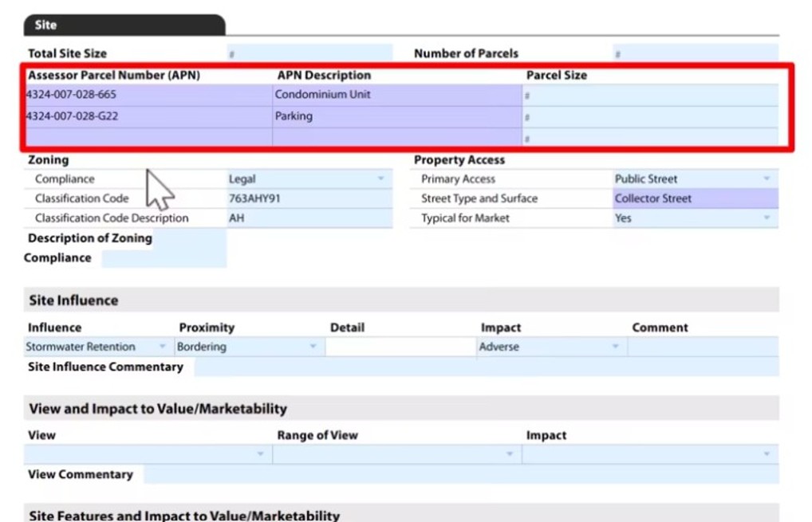This screenshot has width=812, height=522.
Task: Select APN field 4324-007-028-665
Action: click(x=148, y=95)
